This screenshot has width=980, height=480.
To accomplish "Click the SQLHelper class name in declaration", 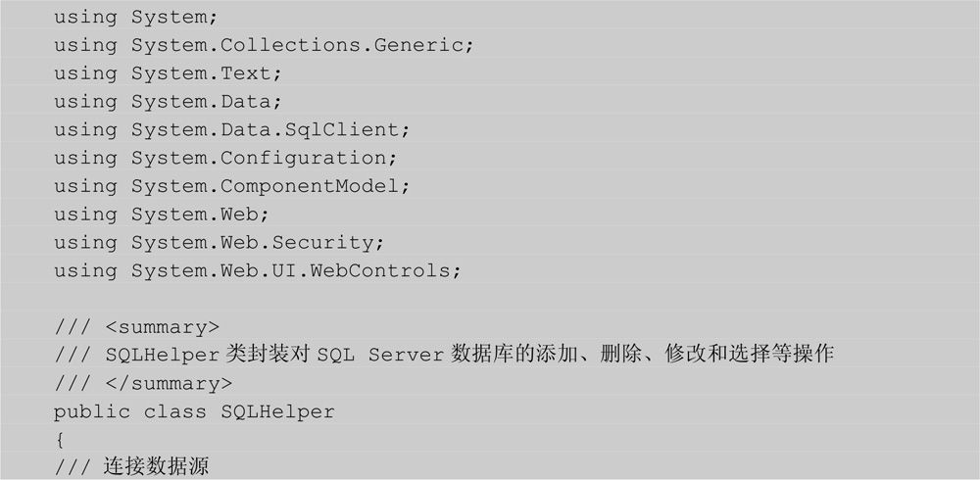I will [x=277, y=411].
